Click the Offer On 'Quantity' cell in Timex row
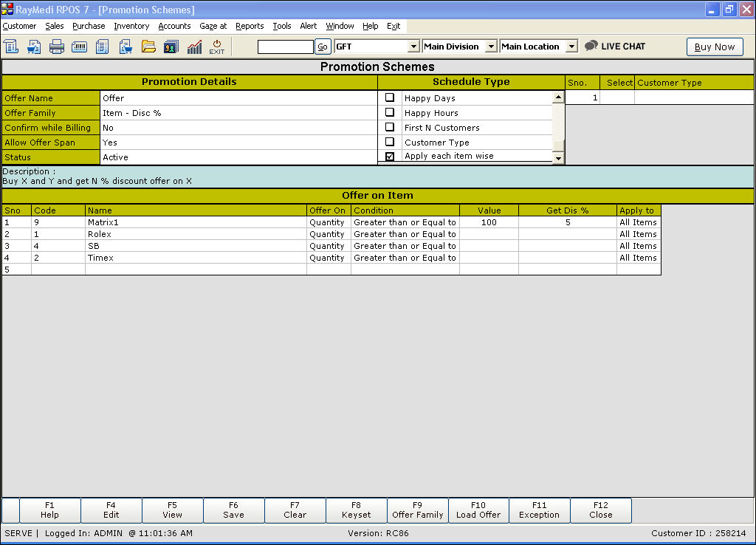Image resolution: width=756 pixels, height=545 pixels. click(329, 258)
